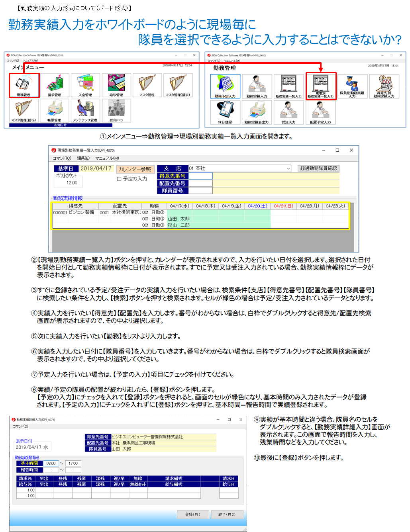Image resolution: width=410 pixels, height=532 pixels.
Task: Open the 給与管理 payroll icon
Action: [x=116, y=85]
